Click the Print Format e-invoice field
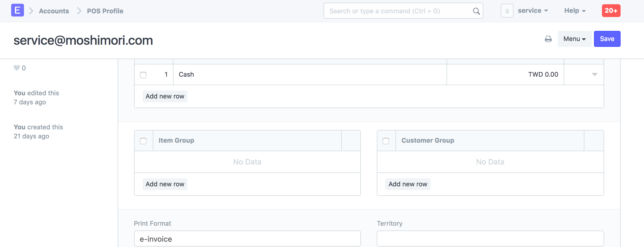Viewport: 644px width, 247px height. (247, 239)
